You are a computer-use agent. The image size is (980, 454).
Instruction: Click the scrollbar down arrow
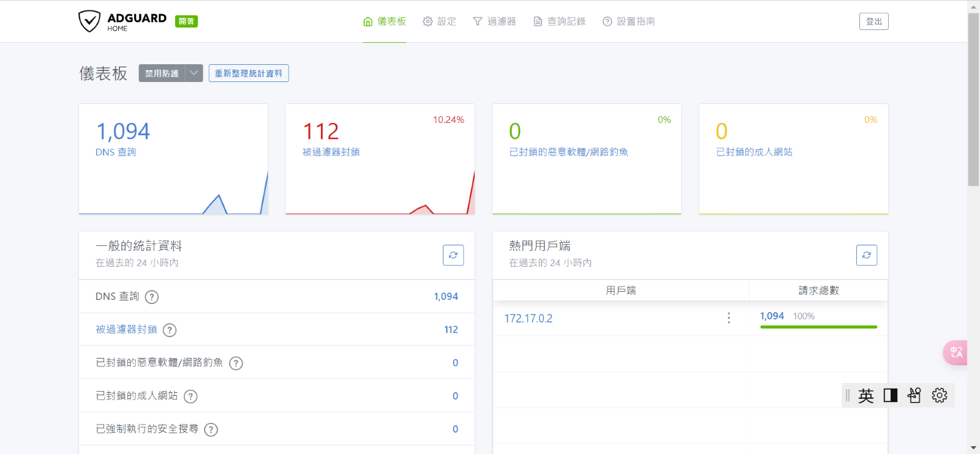pos(973,448)
